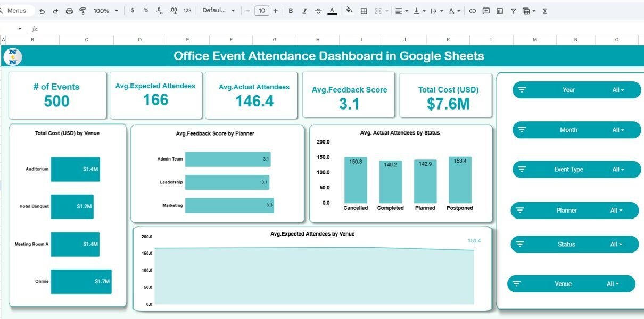Expand the Year filter dropdown

coord(618,90)
